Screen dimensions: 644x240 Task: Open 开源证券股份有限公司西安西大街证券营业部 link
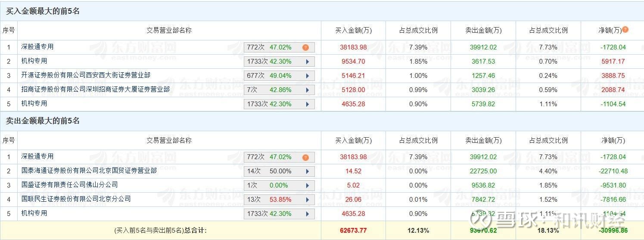(x=86, y=75)
